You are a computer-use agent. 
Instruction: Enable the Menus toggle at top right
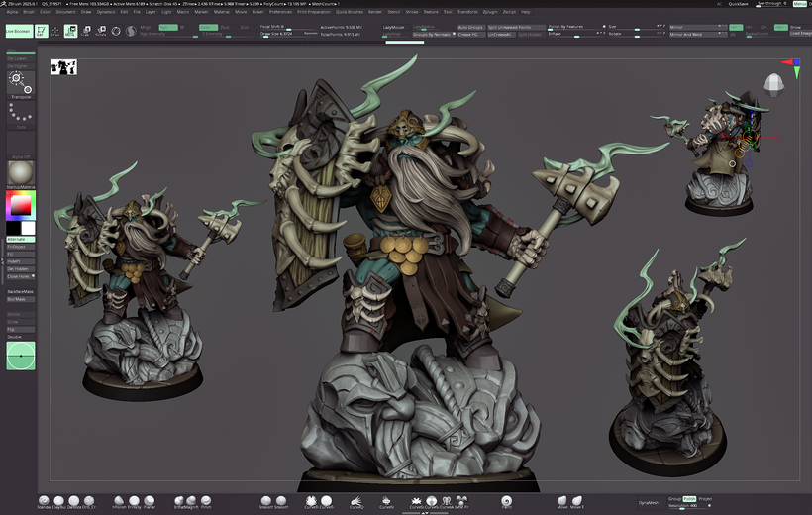800,4
